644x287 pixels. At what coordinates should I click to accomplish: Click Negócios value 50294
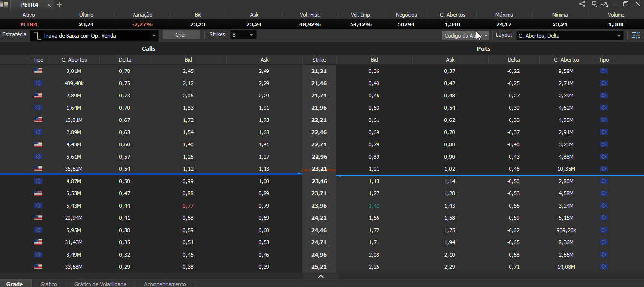click(x=406, y=24)
